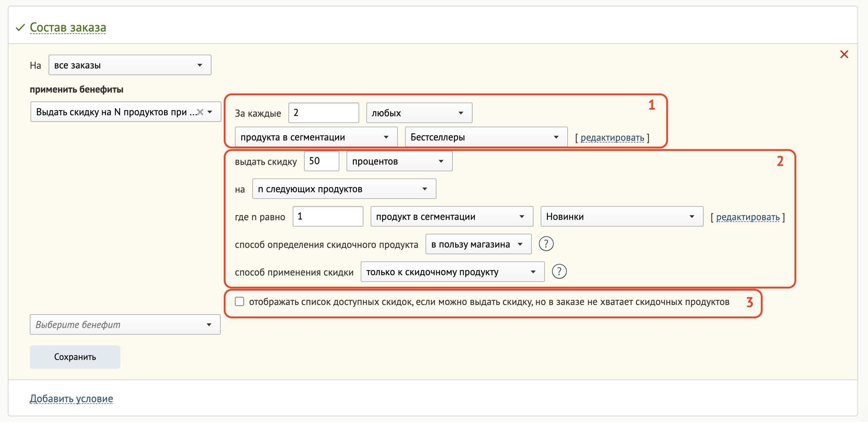Viewport: 868px width, 422px height.
Task: Collapse the Состав заказа section header
Action: pyautogui.click(x=68, y=27)
